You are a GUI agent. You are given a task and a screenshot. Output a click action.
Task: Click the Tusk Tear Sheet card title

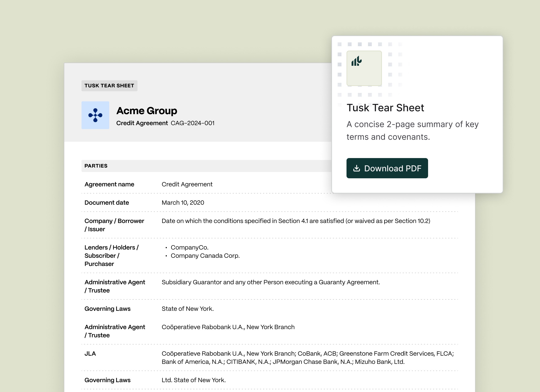pos(385,108)
